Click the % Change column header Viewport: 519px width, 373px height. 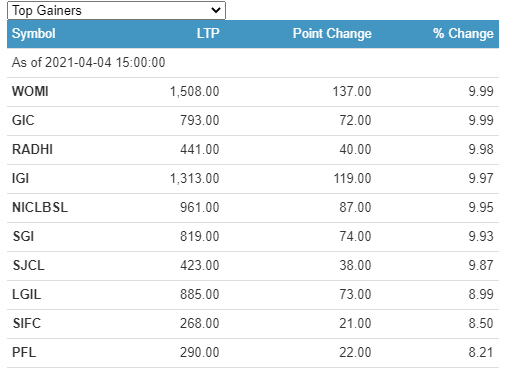coord(463,34)
